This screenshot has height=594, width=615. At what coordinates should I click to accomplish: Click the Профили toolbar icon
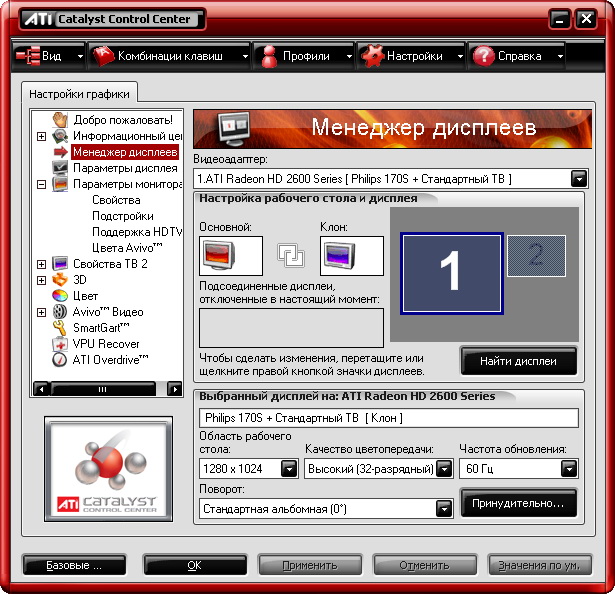tap(269, 56)
